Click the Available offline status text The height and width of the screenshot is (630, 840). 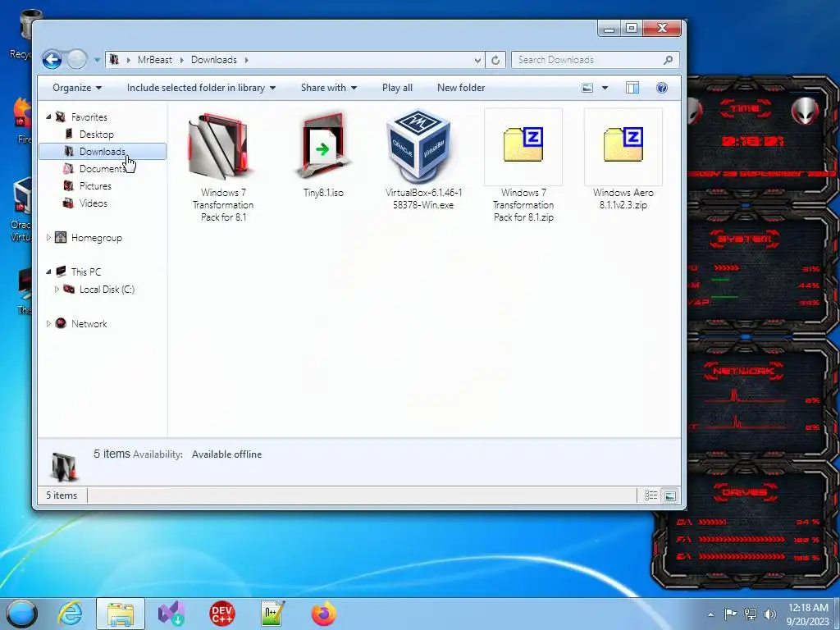(227, 454)
